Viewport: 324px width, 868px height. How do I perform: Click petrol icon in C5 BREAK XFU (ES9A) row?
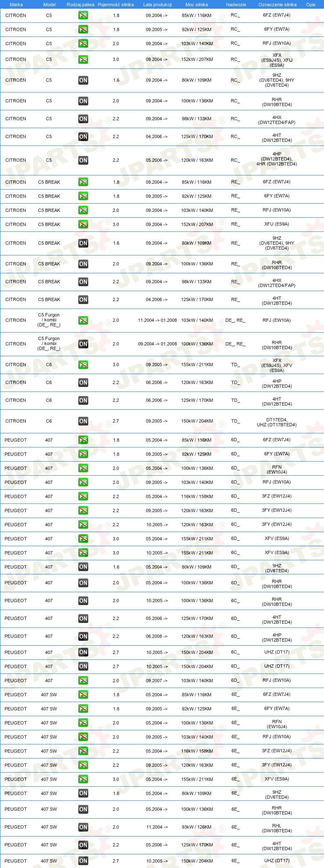tap(83, 224)
